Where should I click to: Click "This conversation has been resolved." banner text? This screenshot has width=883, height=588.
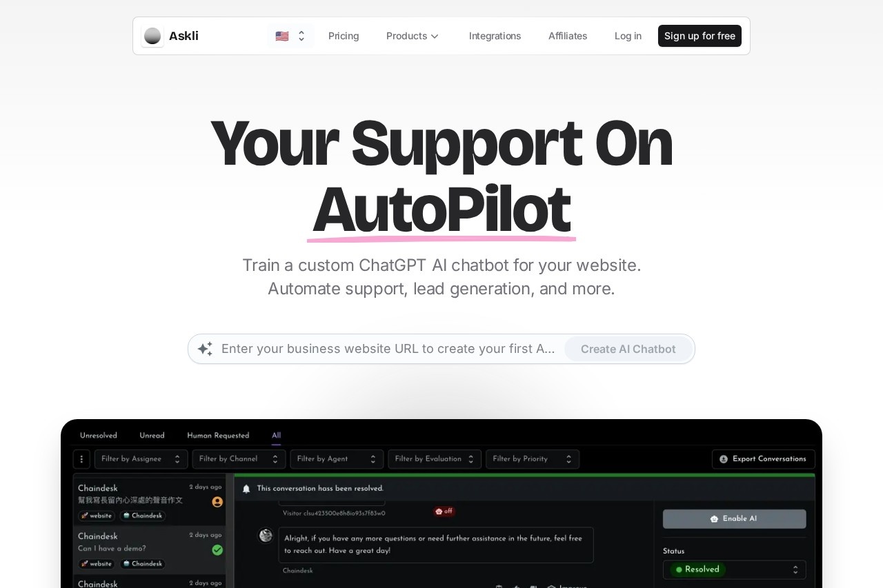[x=320, y=489]
